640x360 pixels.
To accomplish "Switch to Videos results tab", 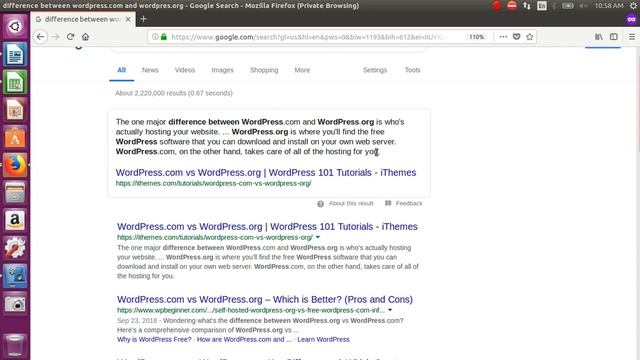I will click(185, 70).
